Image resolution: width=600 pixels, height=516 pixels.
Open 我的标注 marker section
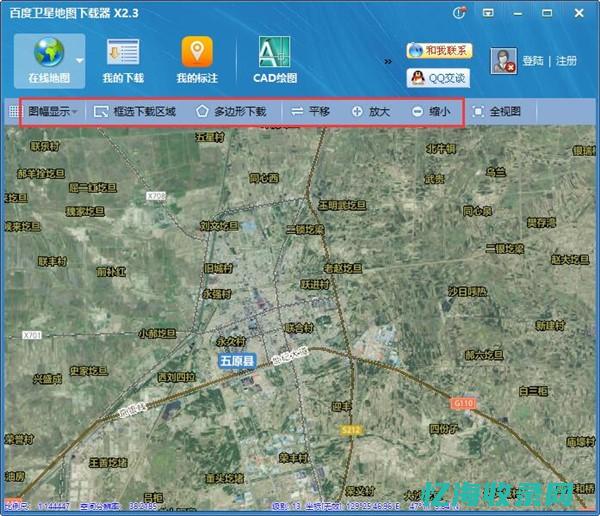click(x=196, y=61)
